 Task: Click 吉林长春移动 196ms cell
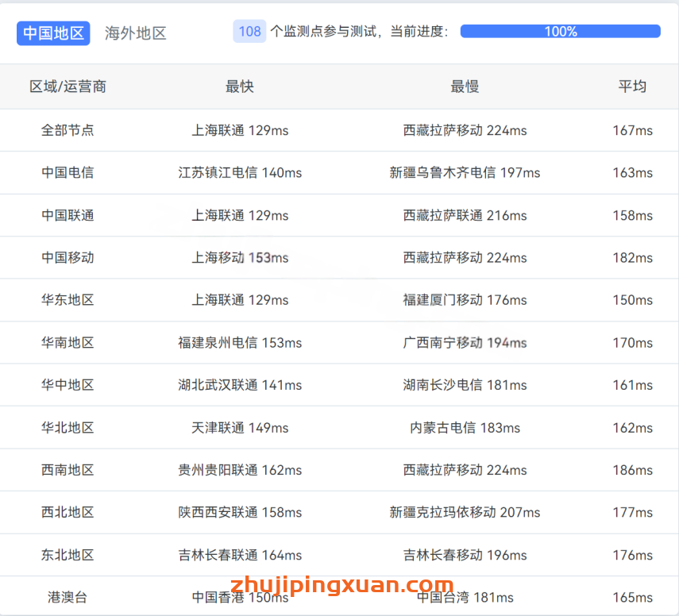click(465, 555)
